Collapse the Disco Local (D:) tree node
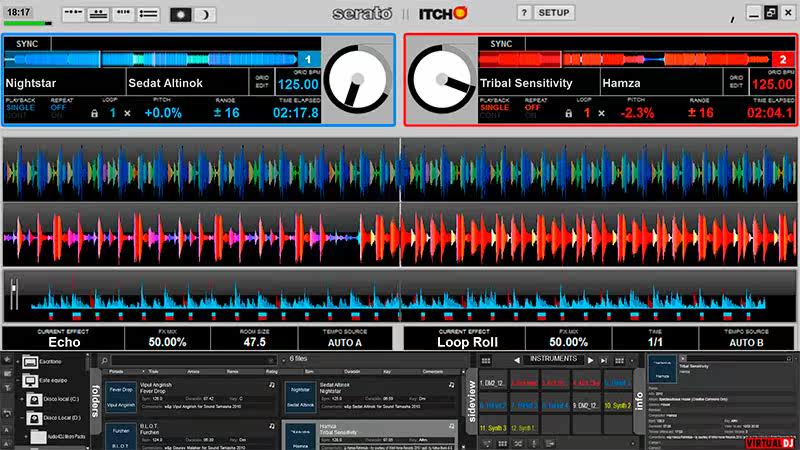The width and height of the screenshot is (800, 450). point(21,418)
